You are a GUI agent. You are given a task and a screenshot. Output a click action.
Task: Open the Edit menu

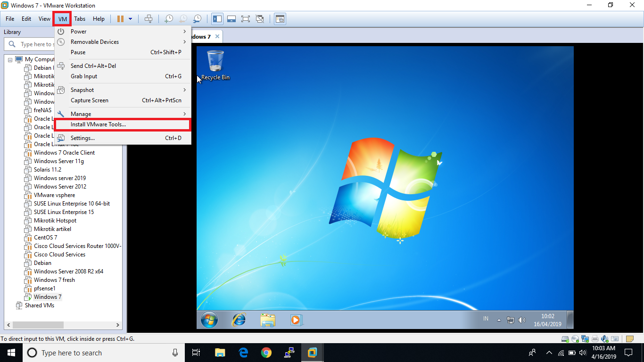26,19
